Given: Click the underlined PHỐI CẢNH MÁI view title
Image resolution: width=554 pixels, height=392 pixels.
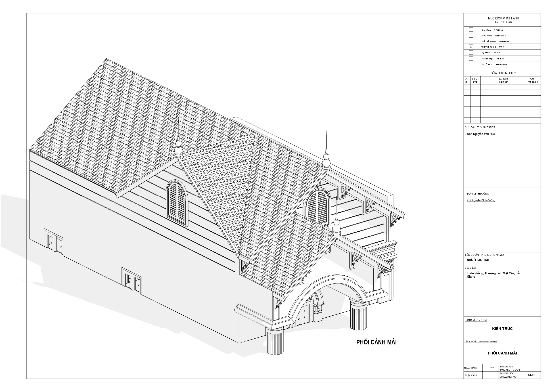Looking at the screenshot, I should click(x=376, y=342).
